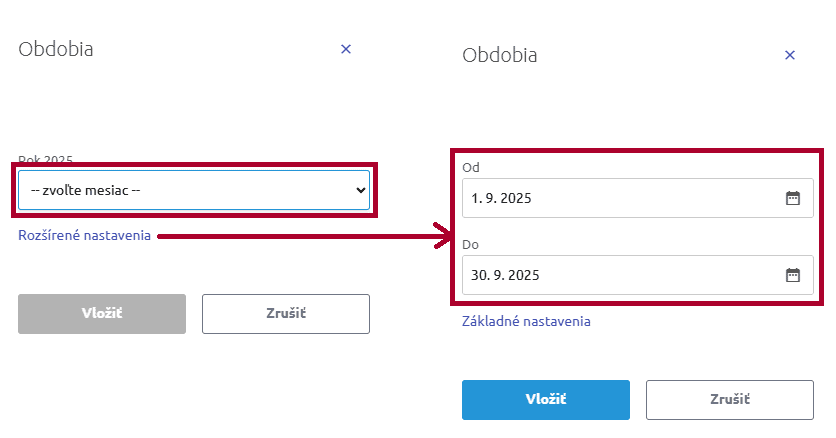The height and width of the screenshot is (438, 836).
Task: Click Zrušiť beside the gray Vložiť button
Action: tap(285, 313)
